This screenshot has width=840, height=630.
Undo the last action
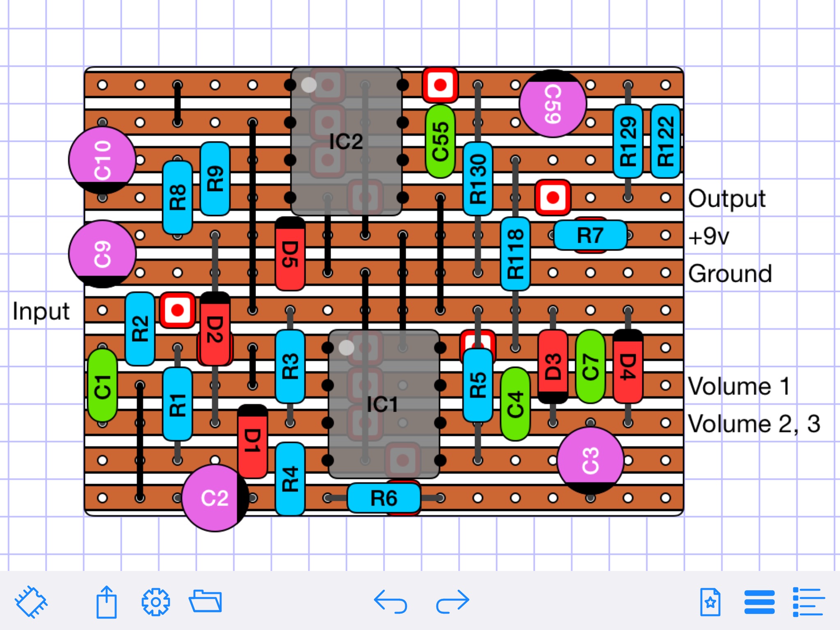[390, 602]
